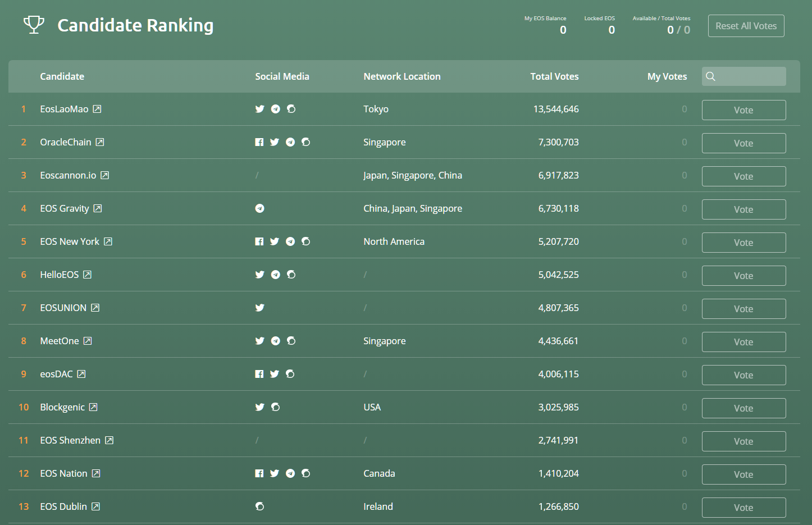The height and width of the screenshot is (525, 812).
Task: Open external link icon beside EOS New York
Action: pos(108,241)
